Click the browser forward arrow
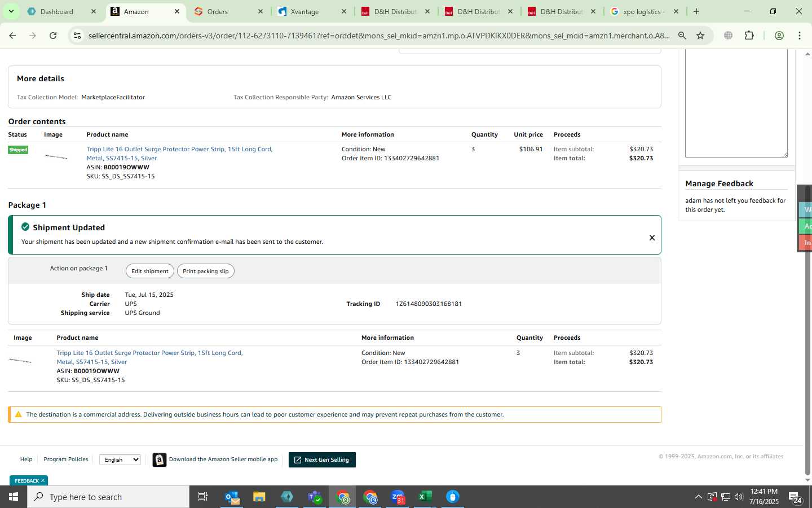This screenshot has width=812, height=508. coord(33,36)
